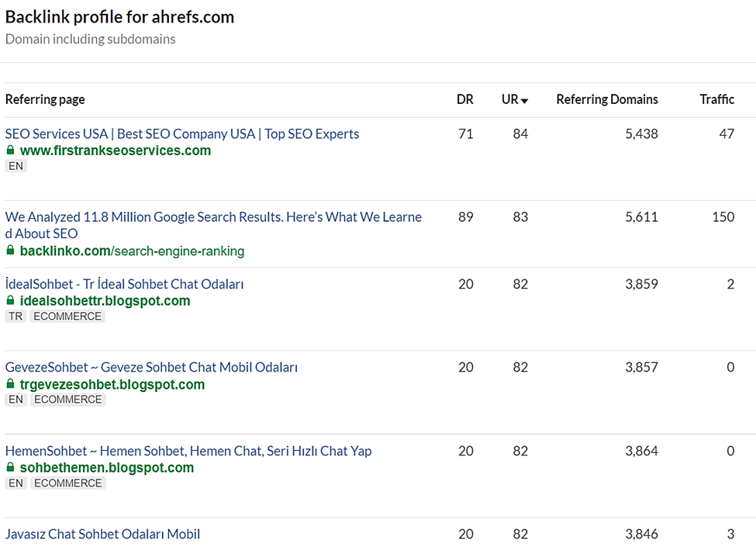Click lock icon next to trgevezesohbet.blogspot.com
The image size is (756, 547).
tap(10, 384)
